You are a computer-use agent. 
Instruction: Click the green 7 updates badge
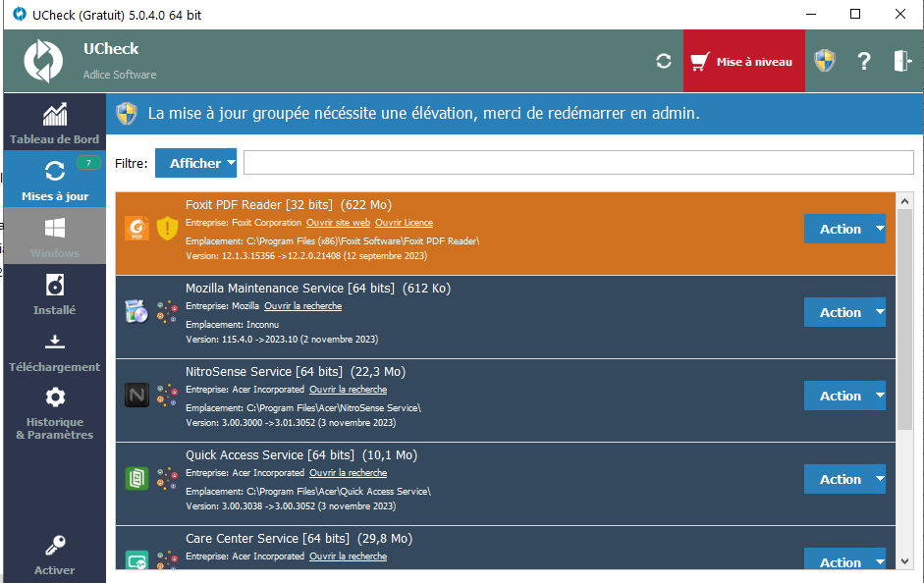88,163
